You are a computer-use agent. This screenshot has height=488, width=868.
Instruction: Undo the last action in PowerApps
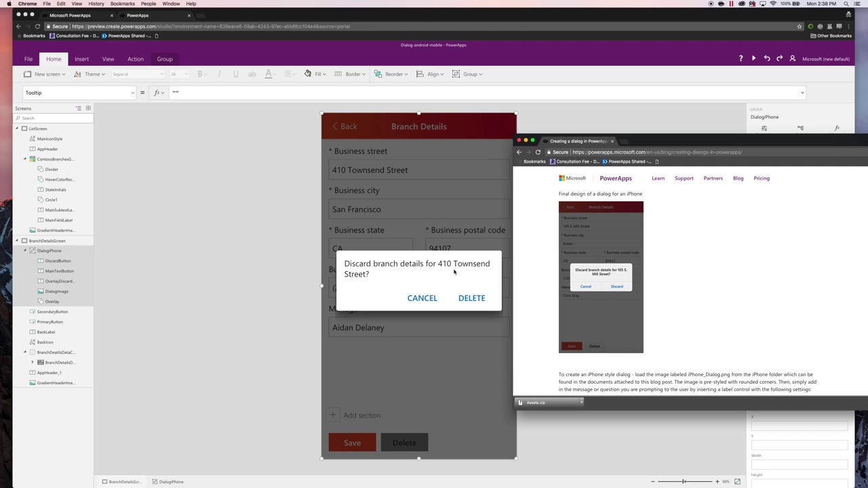pos(767,59)
